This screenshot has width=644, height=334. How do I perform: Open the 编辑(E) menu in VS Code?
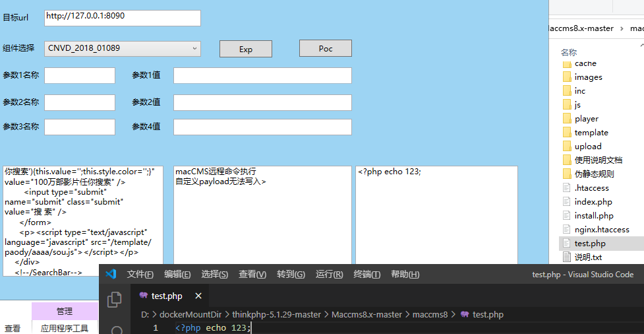click(177, 275)
